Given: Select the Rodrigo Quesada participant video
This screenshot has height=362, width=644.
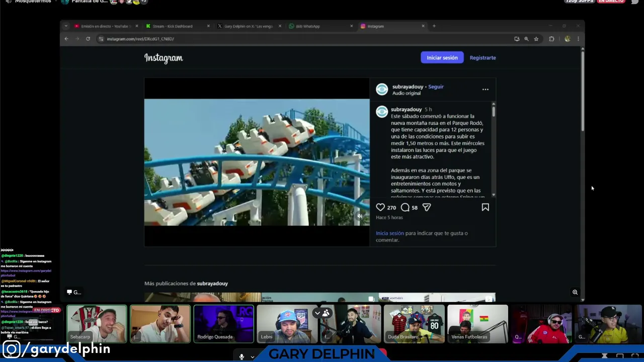Looking at the screenshot, I should pyautogui.click(x=223, y=324).
